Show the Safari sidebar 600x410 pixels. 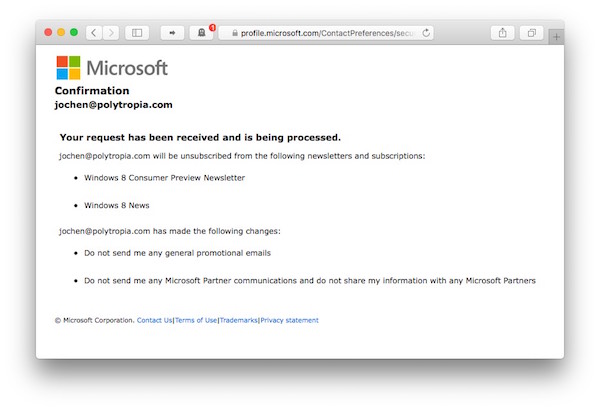point(137,33)
